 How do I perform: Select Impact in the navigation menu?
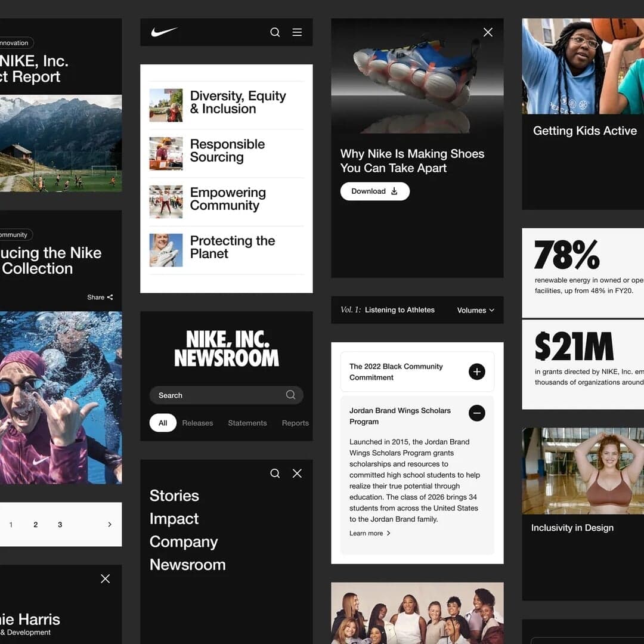click(x=174, y=518)
